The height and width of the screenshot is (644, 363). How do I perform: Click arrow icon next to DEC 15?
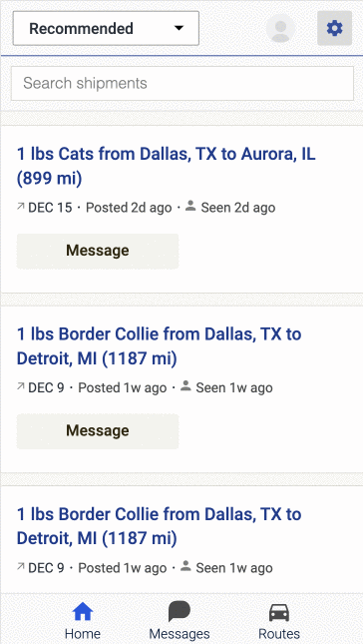(21, 207)
